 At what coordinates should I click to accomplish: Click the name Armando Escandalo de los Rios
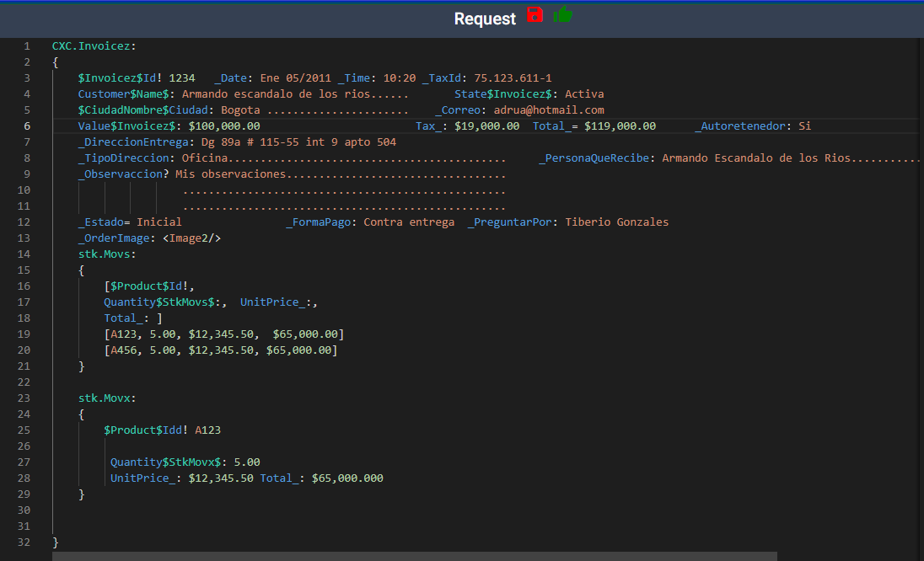(756, 158)
